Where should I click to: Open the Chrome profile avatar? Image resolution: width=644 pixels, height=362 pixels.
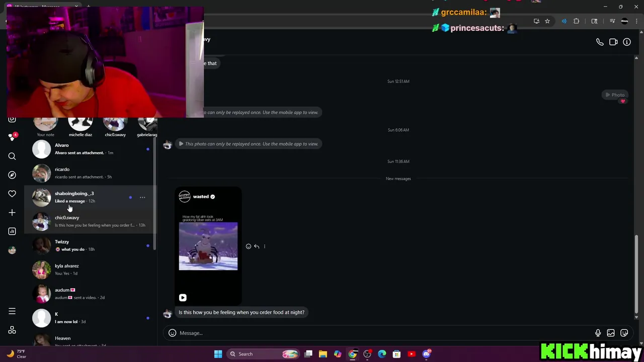click(624, 21)
